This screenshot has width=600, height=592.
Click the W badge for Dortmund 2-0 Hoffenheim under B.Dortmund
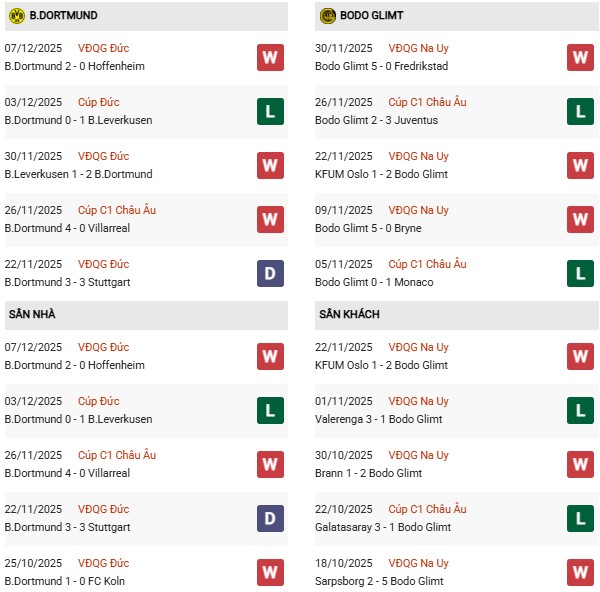pyautogui.click(x=270, y=57)
